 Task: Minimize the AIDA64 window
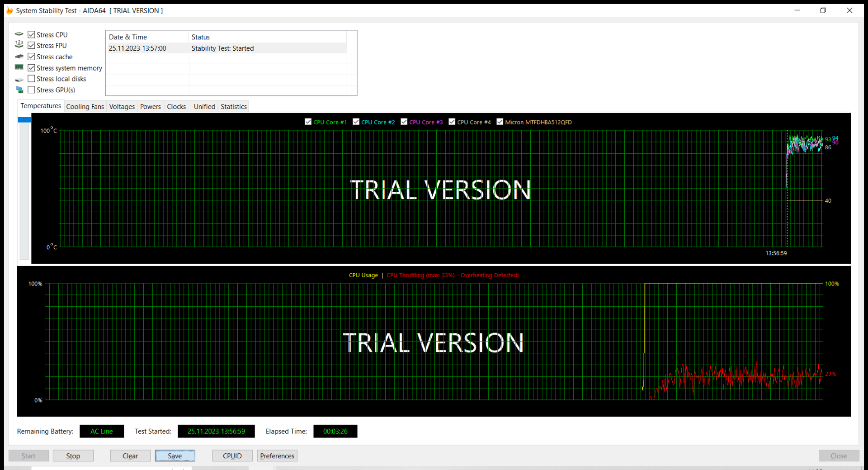tap(797, 10)
